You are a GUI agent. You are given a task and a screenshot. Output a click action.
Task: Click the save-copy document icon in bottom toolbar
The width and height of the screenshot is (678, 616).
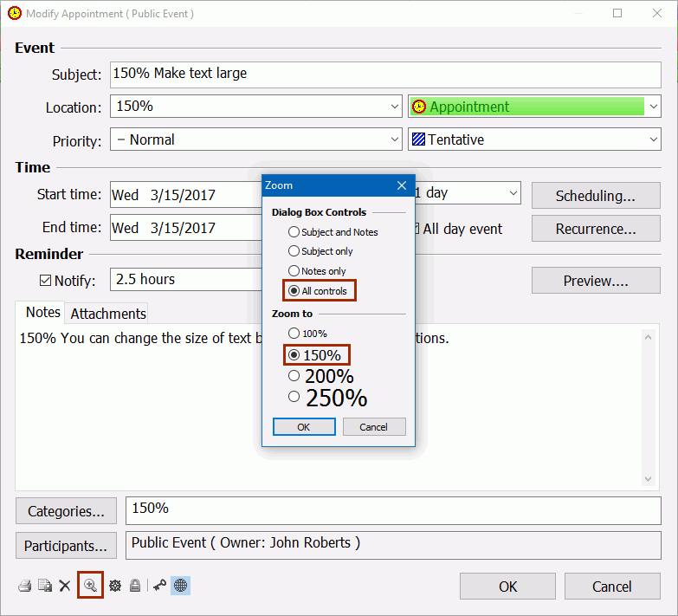[45, 586]
